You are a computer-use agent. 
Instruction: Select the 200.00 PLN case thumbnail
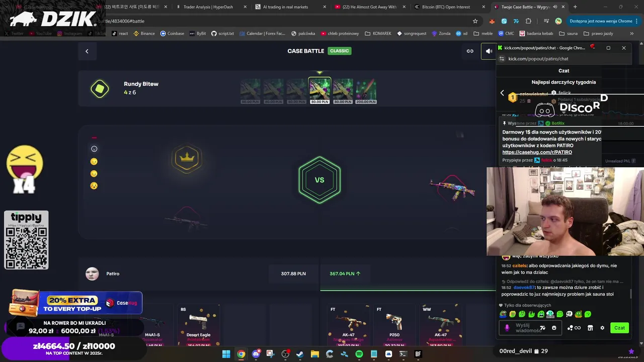pos(366,91)
